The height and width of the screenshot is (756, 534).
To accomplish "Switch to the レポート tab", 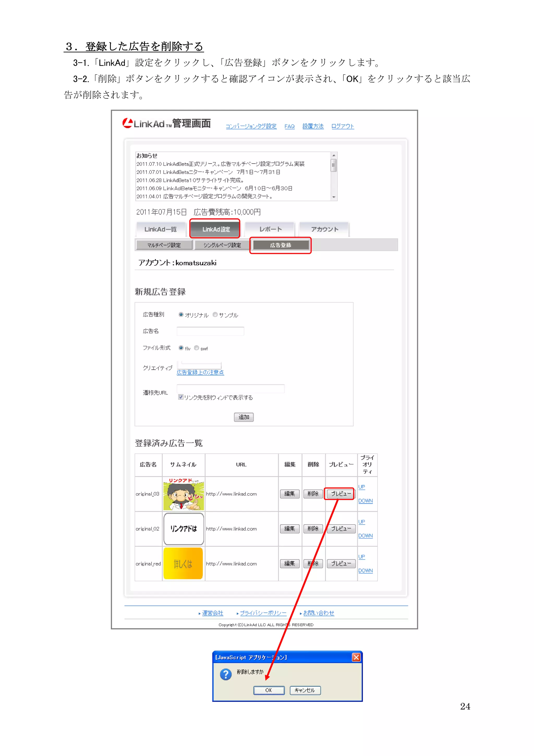I will coord(270,229).
